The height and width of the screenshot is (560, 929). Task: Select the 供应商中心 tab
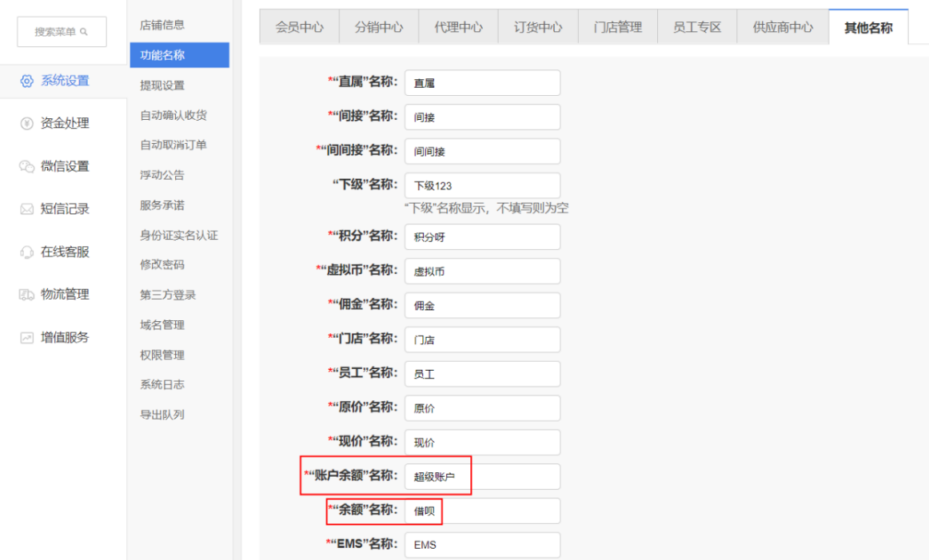pyautogui.click(x=783, y=27)
